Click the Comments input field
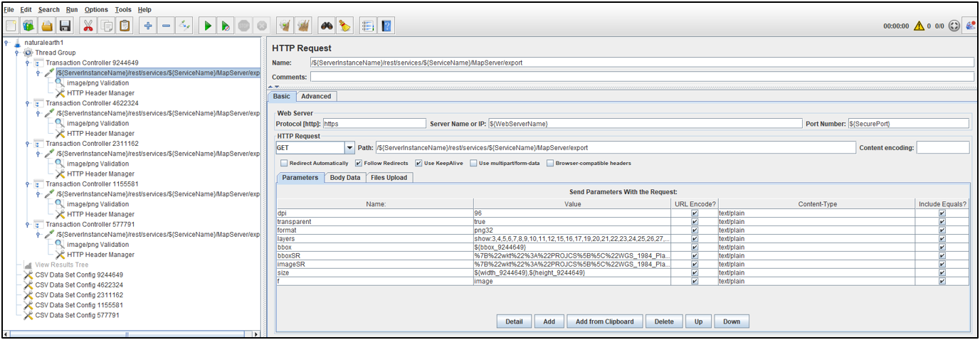Screen dimensions: 980x340 [642, 77]
